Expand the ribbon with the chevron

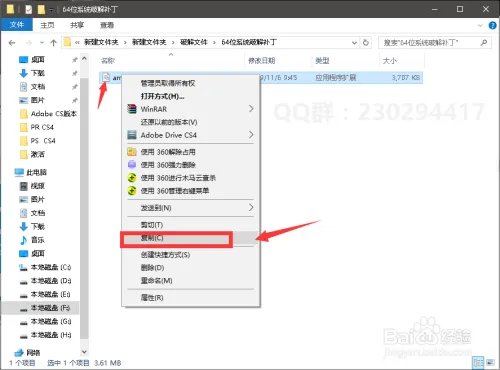tap(480, 25)
